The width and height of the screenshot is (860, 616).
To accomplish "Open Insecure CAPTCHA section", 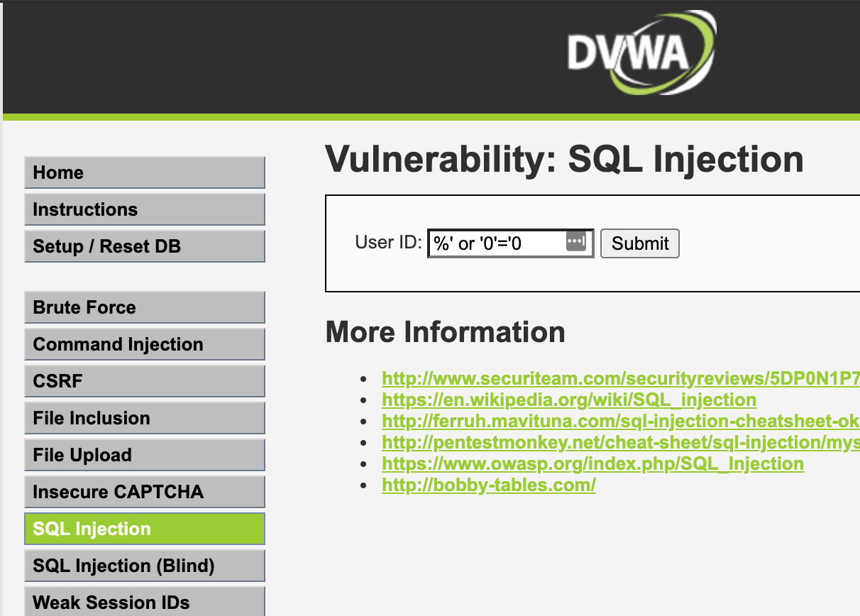I will point(145,492).
